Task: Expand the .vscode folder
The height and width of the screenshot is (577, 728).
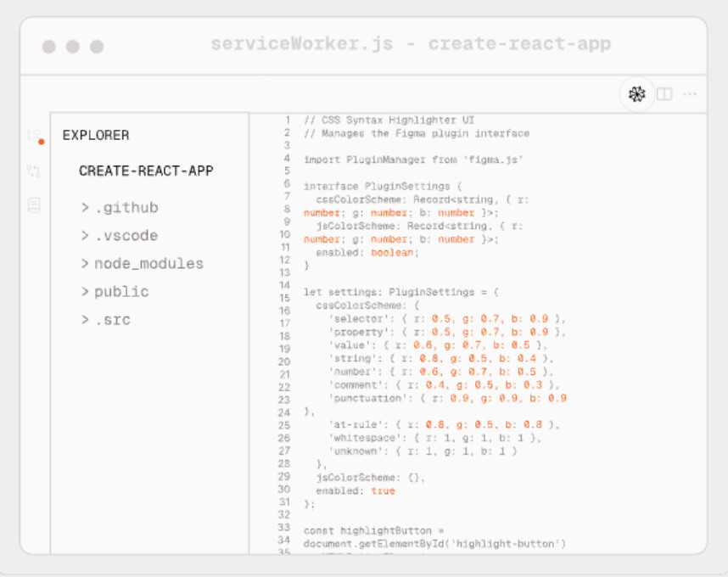Action: click(120, 236)
